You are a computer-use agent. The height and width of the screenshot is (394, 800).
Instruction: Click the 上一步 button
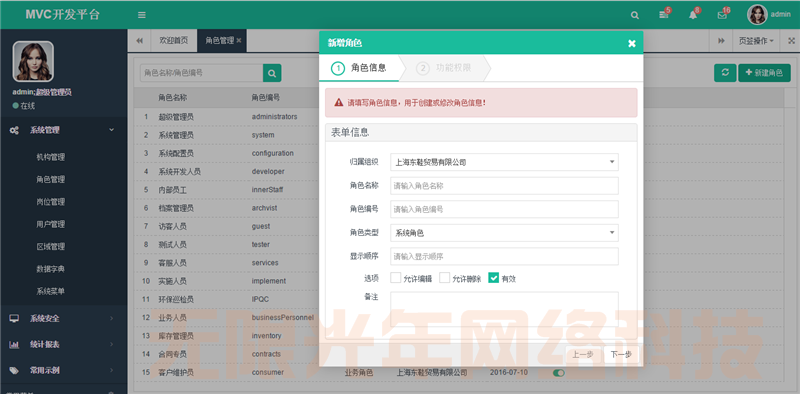(583, 355)
